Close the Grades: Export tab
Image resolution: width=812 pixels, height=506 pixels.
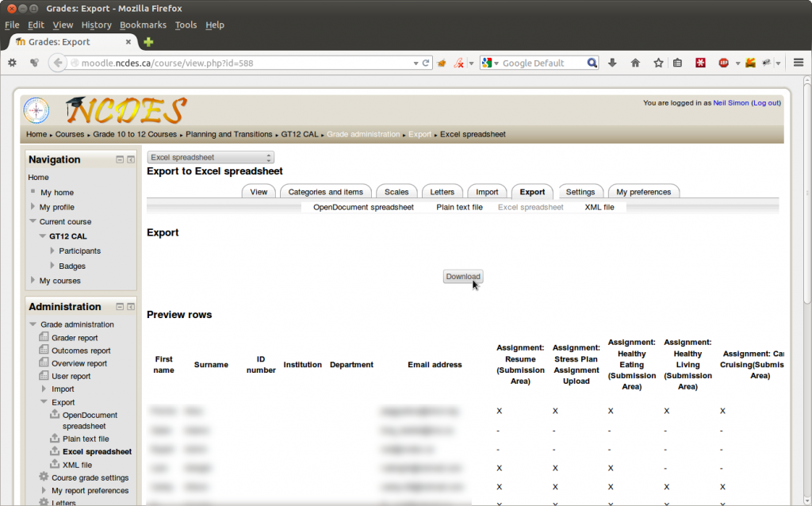(128, 42)
